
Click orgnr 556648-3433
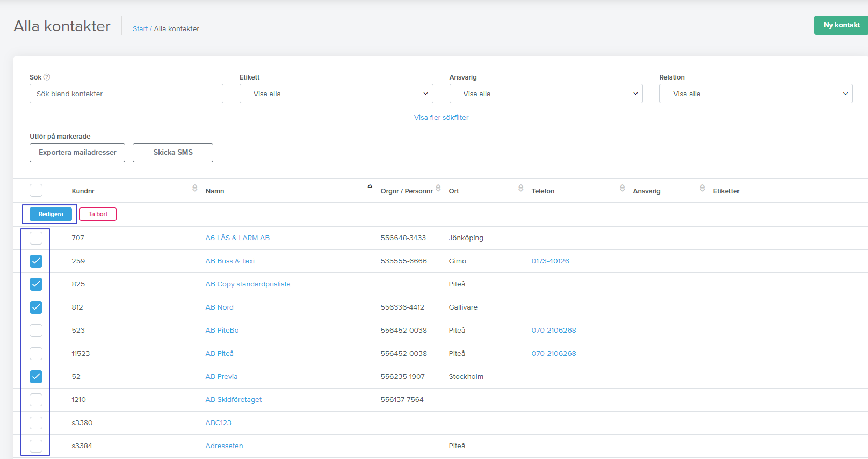point(403,238)
